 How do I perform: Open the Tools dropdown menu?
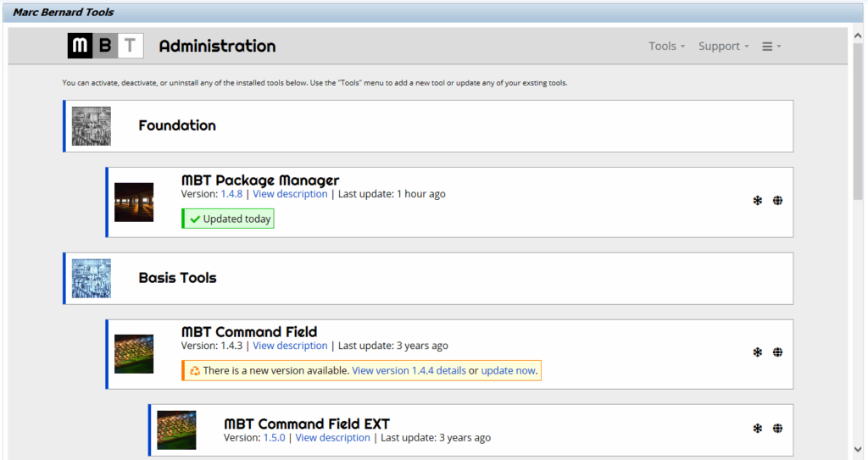coord(666,47)
